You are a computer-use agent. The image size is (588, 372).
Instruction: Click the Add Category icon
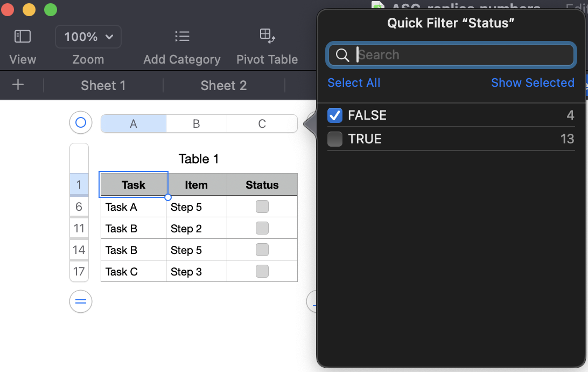(x=182, y=37)
